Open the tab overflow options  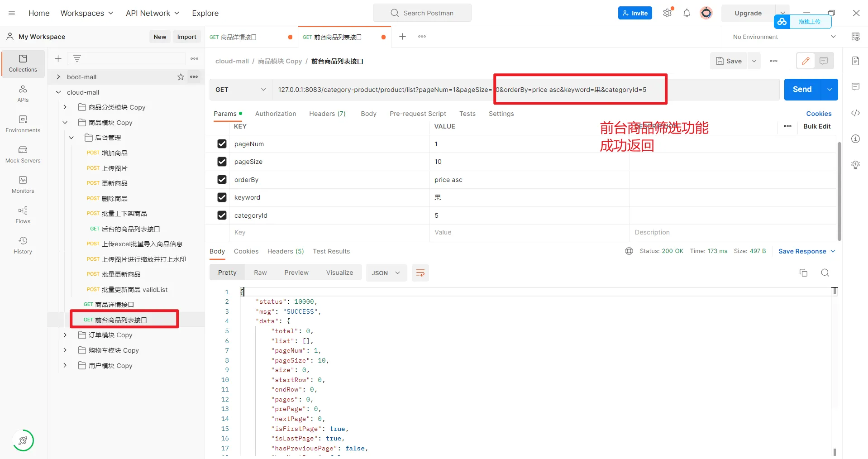click(x=422, y=37)
